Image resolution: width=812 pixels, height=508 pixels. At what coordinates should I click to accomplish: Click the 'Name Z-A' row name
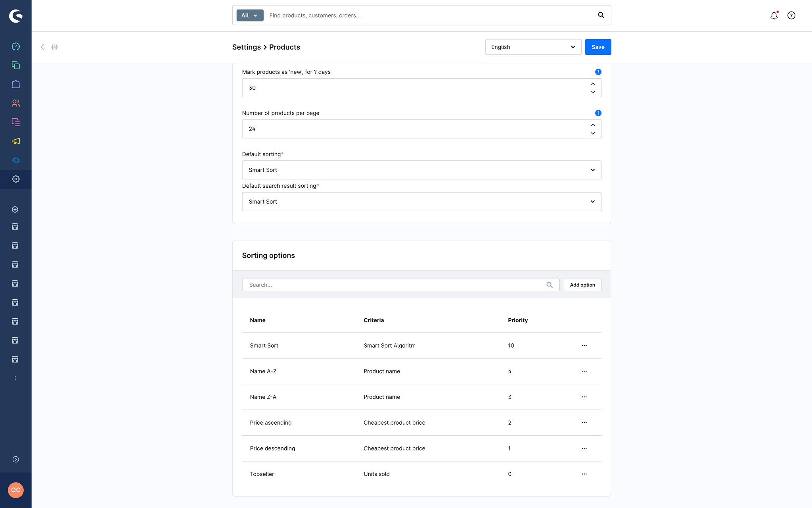pos(263,397)
